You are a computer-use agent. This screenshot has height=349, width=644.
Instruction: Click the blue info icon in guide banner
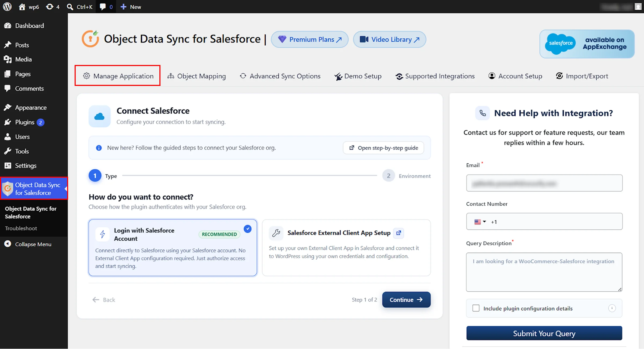(x=99, y=148)
